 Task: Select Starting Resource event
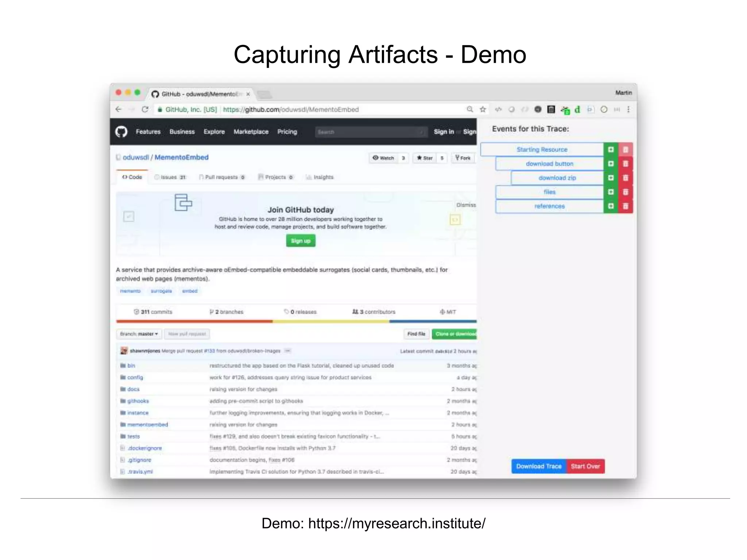542,149
